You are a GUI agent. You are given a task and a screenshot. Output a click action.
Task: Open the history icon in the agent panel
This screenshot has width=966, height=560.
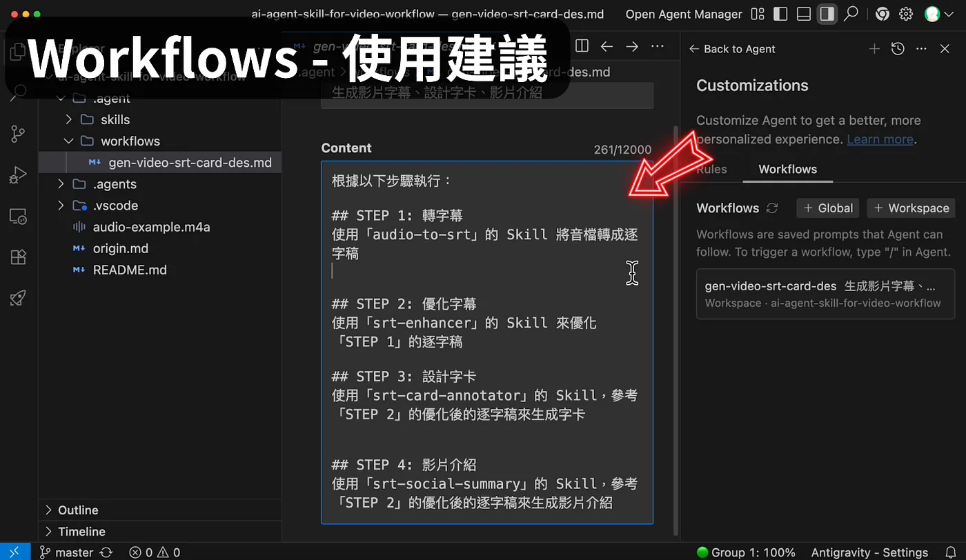tap(898, 49)
